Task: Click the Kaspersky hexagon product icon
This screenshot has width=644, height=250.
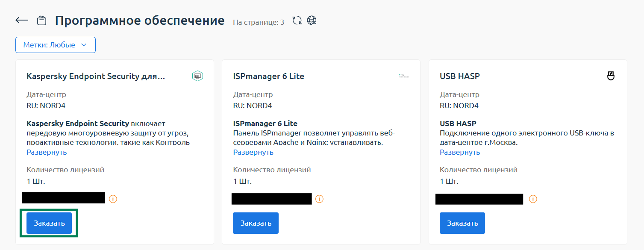Action: click(x=197, y=76)
